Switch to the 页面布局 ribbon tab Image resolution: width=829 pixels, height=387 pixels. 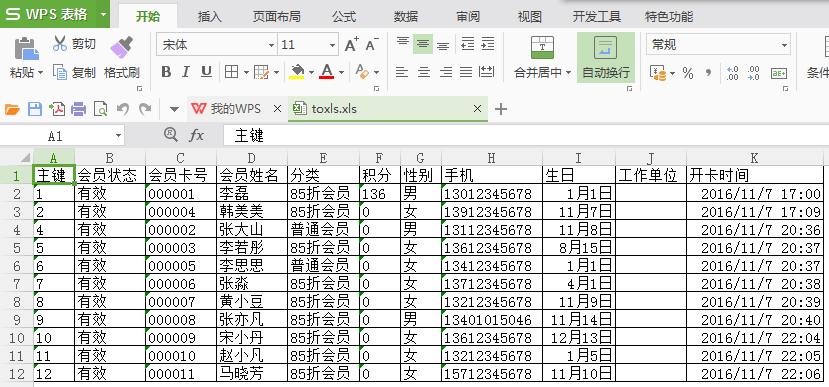(277, 16)
